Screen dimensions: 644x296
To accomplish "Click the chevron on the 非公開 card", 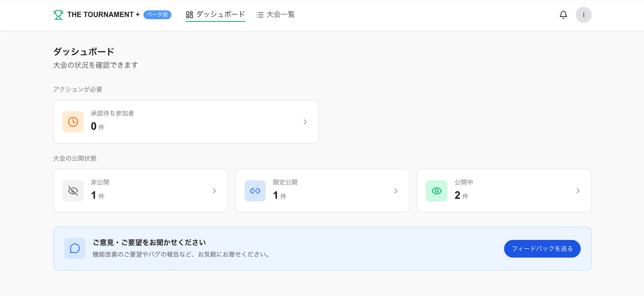I will tap(214, 191).
